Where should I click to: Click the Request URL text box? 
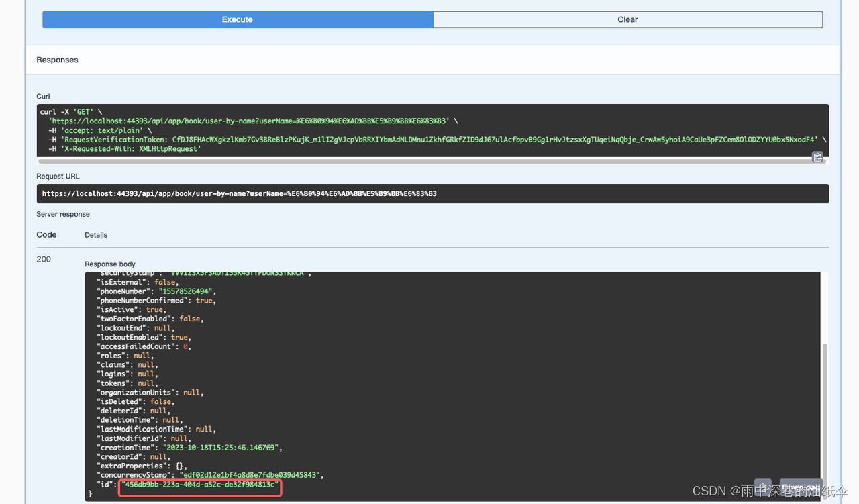tap(433, 193)
